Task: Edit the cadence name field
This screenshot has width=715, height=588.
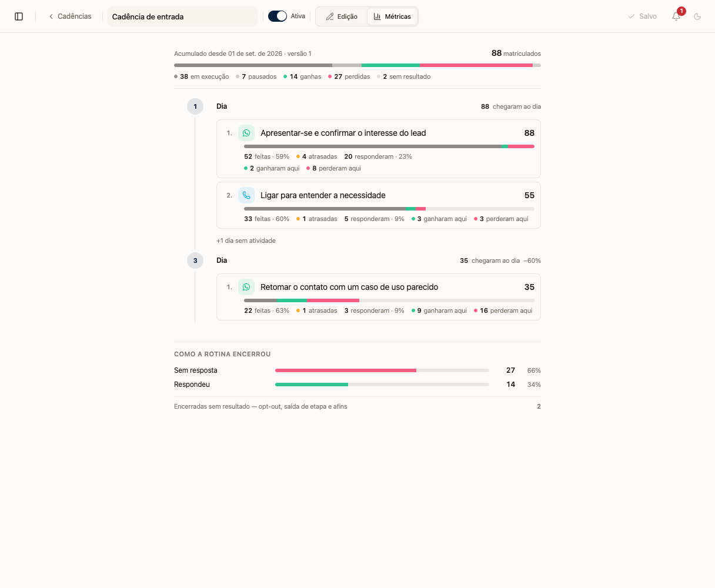Action: pyautogui.click(x=182, y=16)
